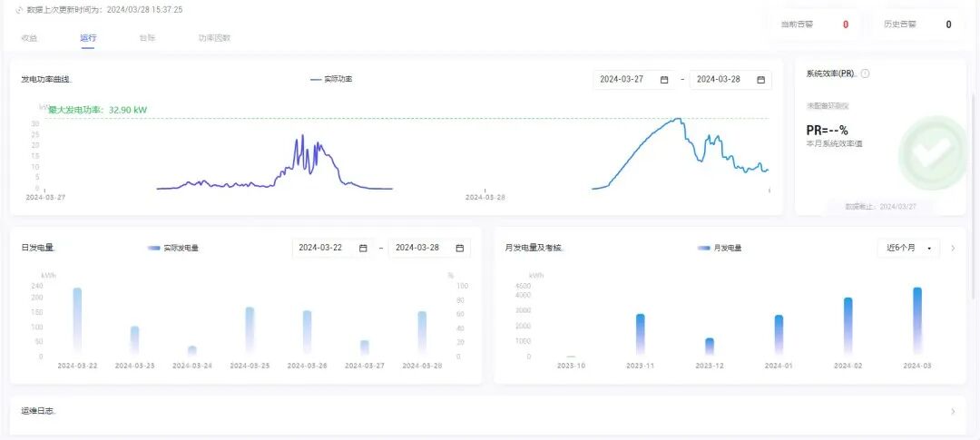Screen dimensions: 980x440
Task: Click the 2024-03-28 bar in daily generation chart
Action: click(x=423, y=333)
